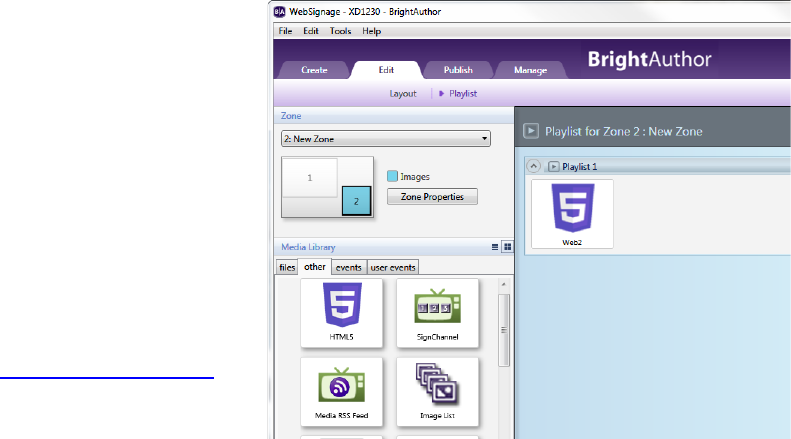Screen dimensions: 791x439
Task: Click the play icon beside Playlist for Zone 2
Action: click(531, 131)
